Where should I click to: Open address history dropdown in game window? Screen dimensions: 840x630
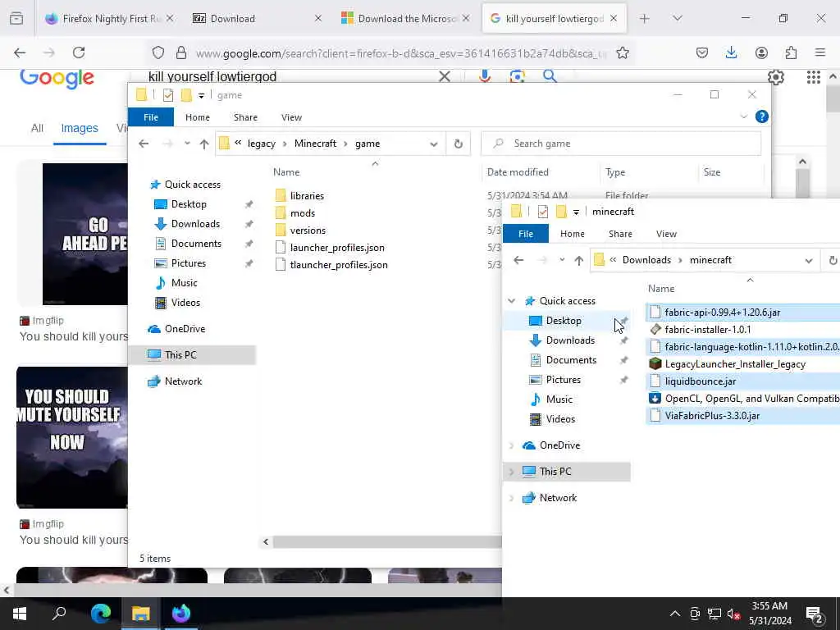(x=433, y=144)
